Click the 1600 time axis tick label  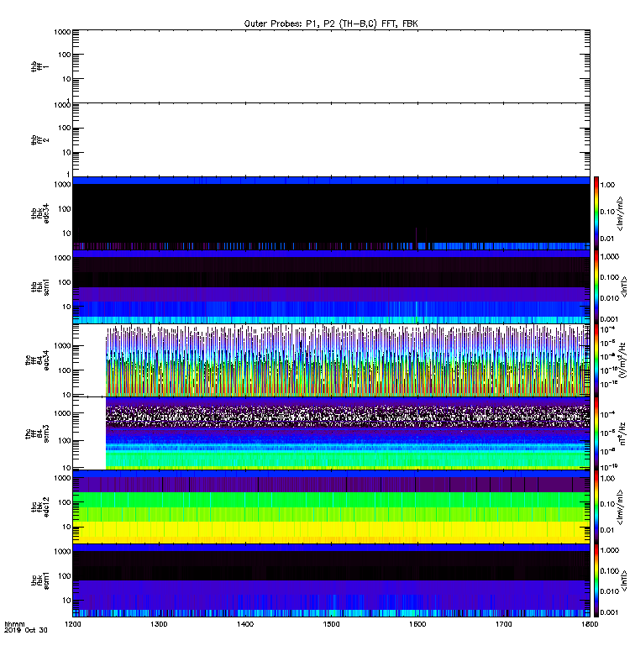click(417, 624)
